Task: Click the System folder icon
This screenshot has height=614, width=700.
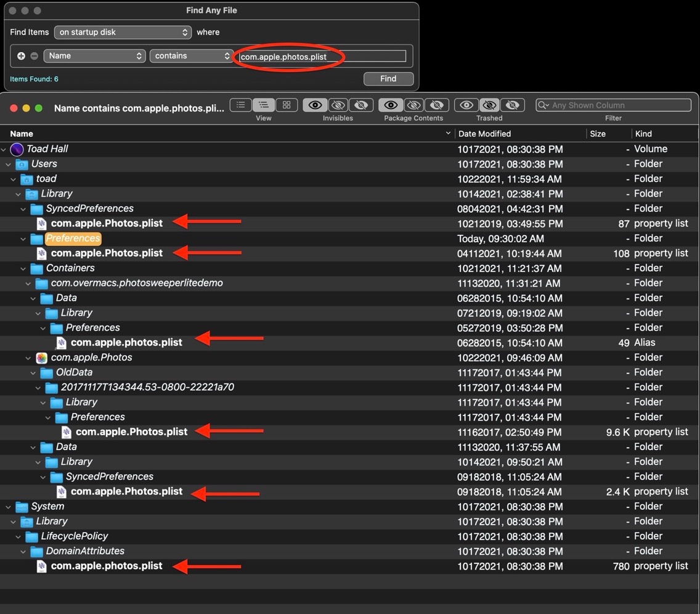Action: click(x=22, y=507)
